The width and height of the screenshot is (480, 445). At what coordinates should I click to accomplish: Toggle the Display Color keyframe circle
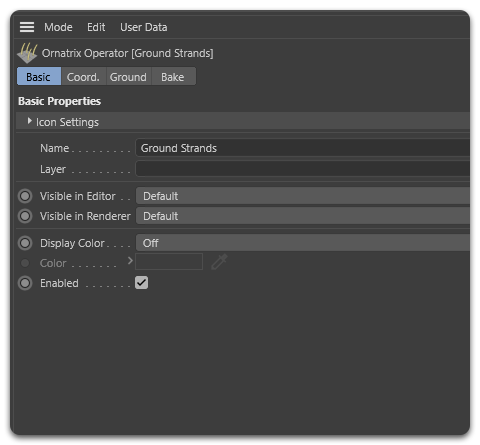click(25, 243)
